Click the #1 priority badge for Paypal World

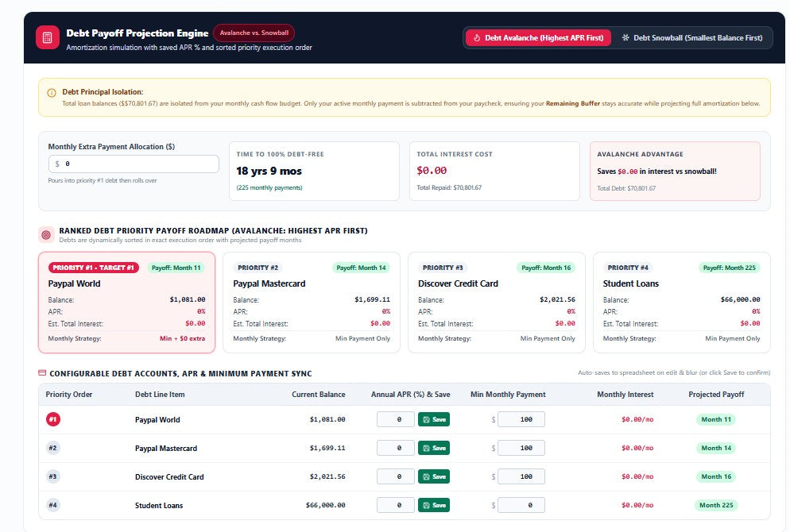click(x=53, y=419)
